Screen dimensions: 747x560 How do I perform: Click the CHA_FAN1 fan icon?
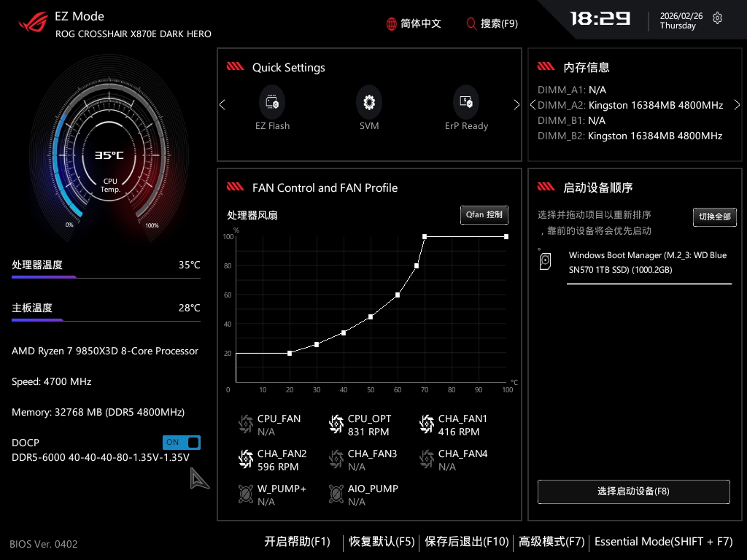coord(426,424)
